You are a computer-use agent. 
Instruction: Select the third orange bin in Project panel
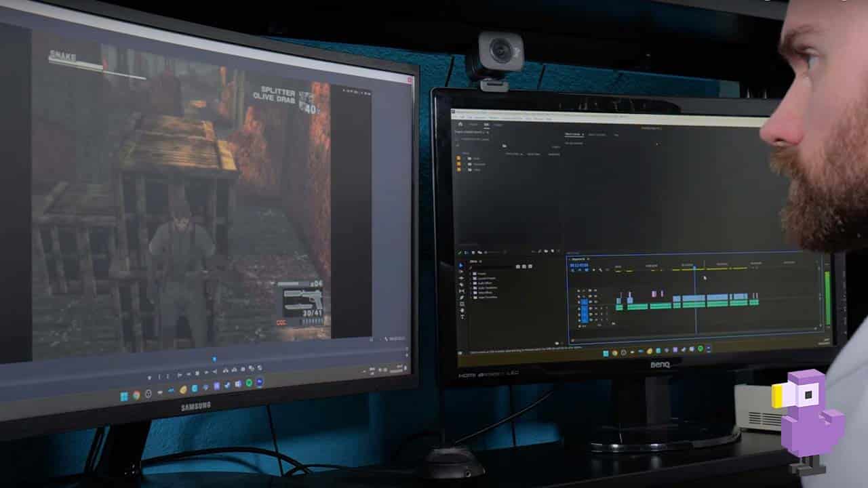[458, 169]
